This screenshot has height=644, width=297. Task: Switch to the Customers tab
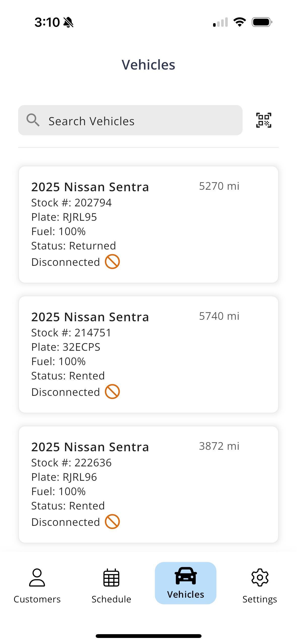(37, 586)
